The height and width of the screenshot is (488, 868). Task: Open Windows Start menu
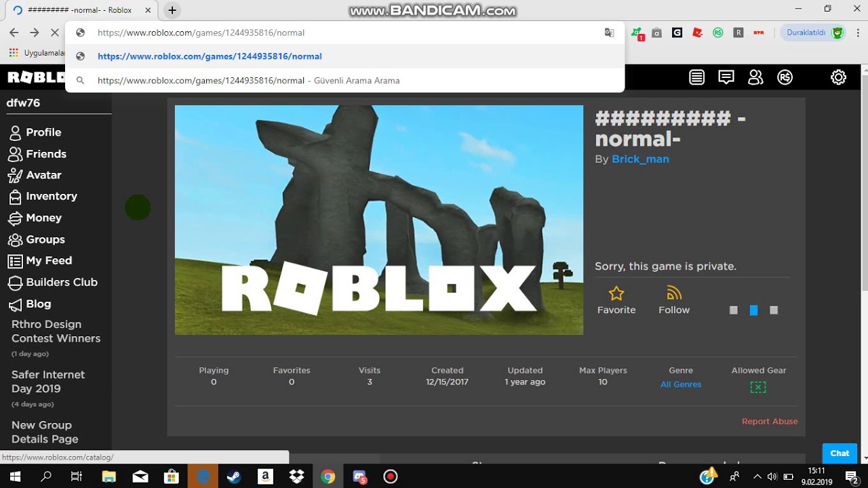15,476
